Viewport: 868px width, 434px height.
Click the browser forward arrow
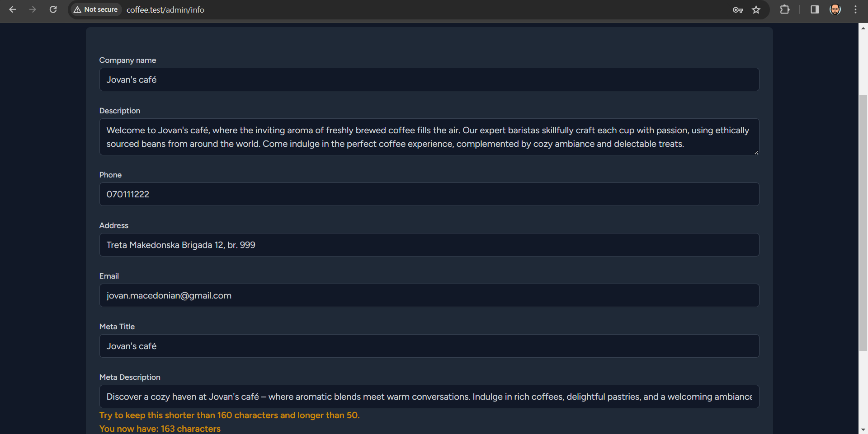(x=33, y=9)
